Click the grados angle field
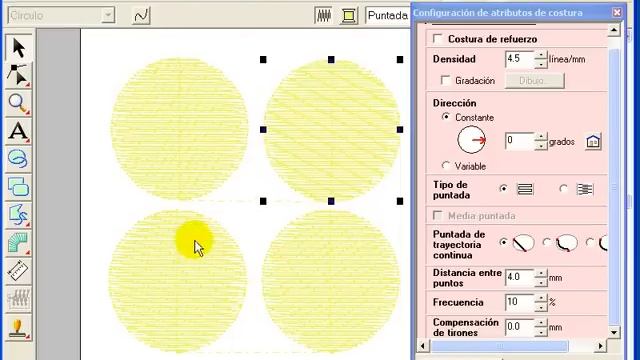Image resolution: width=640 pixels, height=360 pixels. (519, 141)
